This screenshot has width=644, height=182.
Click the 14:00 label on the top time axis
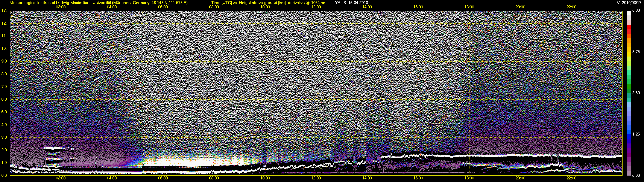(x=367, y=7)
